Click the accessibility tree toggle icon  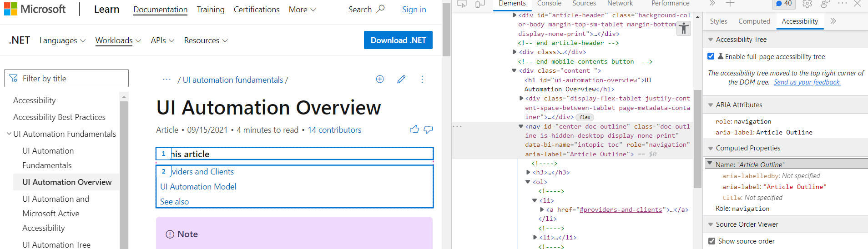click(x=684, y=29)
